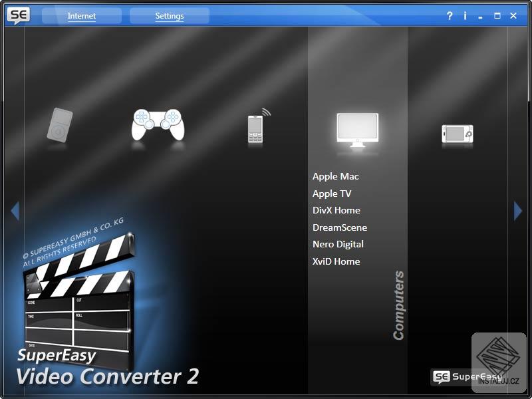
Task: Close the SuperEasy Video Converter window
Action: [513, 15]
